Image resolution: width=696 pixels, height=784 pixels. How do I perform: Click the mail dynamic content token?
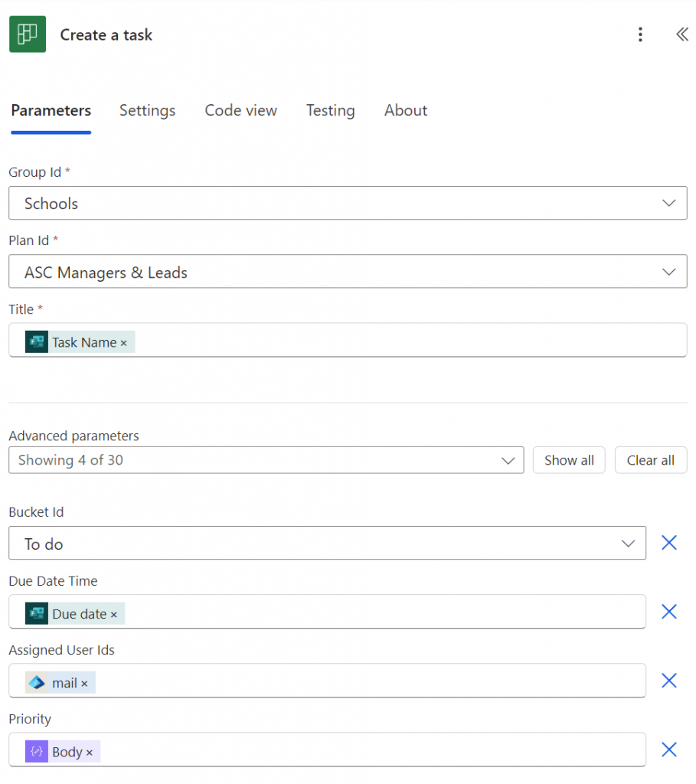[x=64, y=683]
